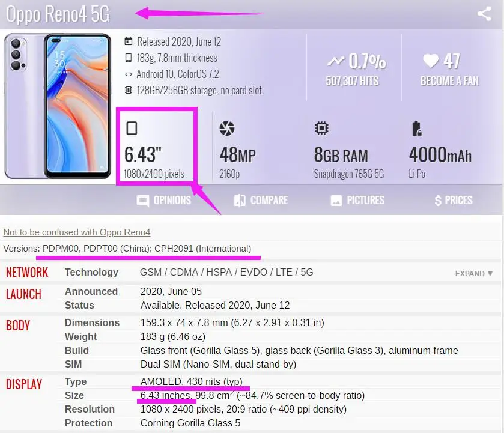
Task: Click the '2020, June 05' announced value
Action: pos(171,291)
